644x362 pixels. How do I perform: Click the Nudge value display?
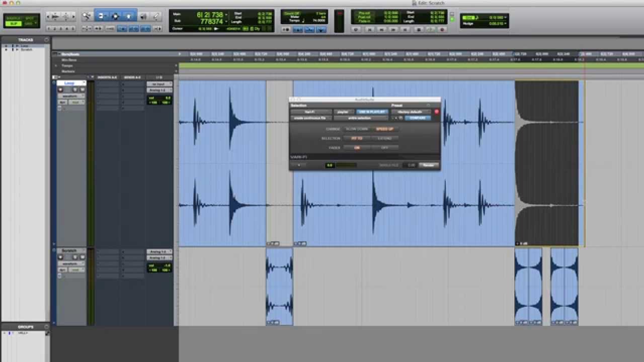tap(496, 24)
